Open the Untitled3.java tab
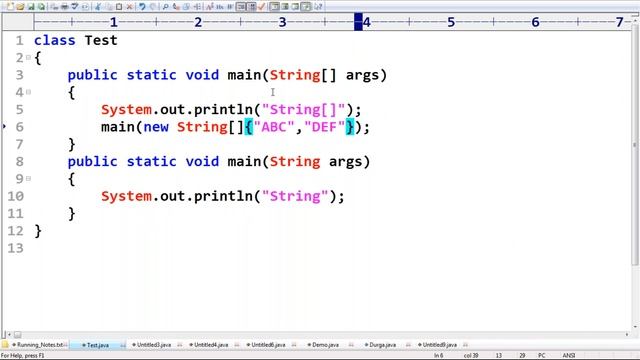 [x=154, y=345]
